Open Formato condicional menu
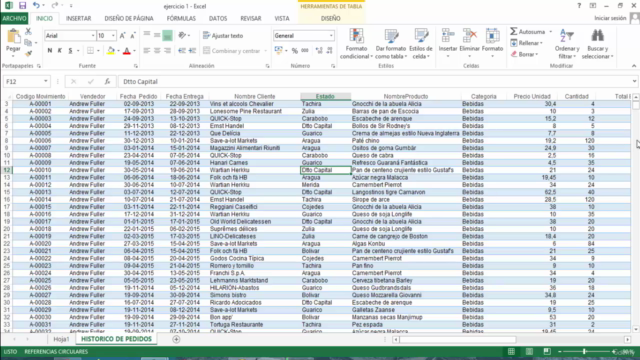This screenshot has width=640, height=360. (x=356, y=44)
